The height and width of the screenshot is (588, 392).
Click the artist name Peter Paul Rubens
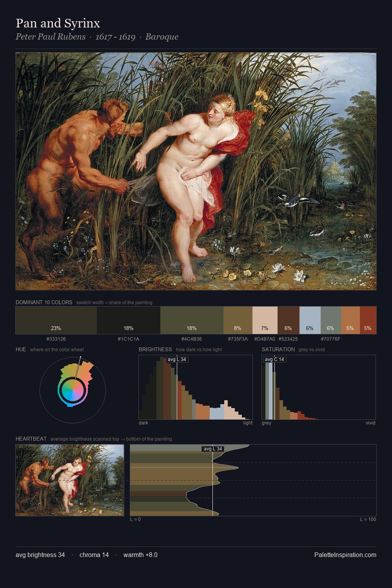coord(51,37)
